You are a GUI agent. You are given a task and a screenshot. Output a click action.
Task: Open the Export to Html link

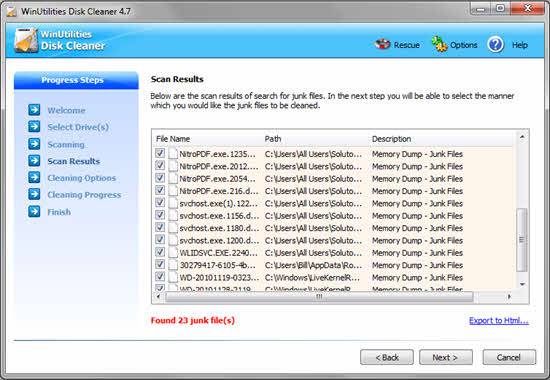tap(499, 321)
